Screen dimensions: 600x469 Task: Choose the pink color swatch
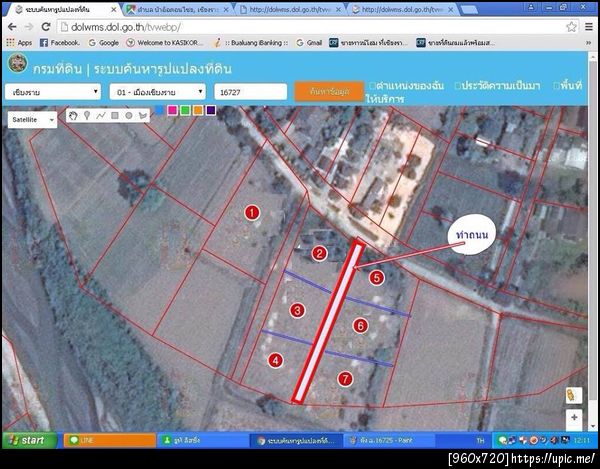[173, 110]
